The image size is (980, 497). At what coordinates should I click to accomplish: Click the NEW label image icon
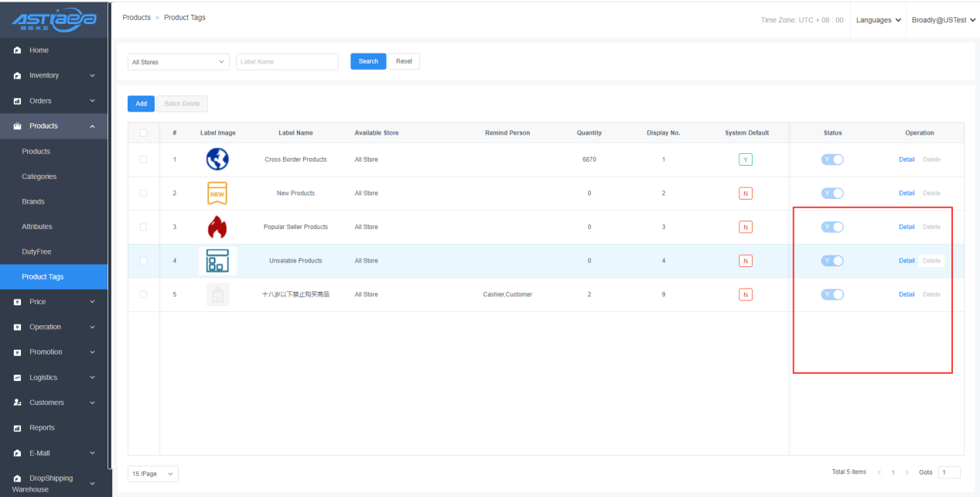[x=217, y=194]
